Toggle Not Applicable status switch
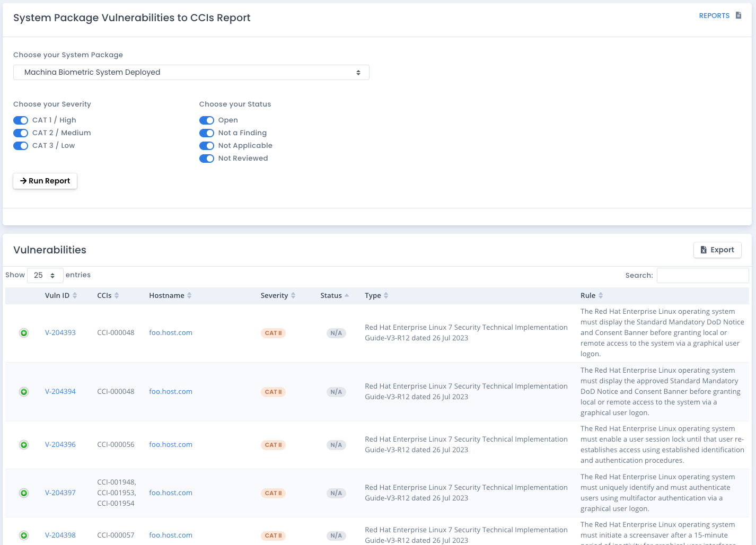This screenshot has width=756, height=545. pyautogui.click(x=207, y=146)
